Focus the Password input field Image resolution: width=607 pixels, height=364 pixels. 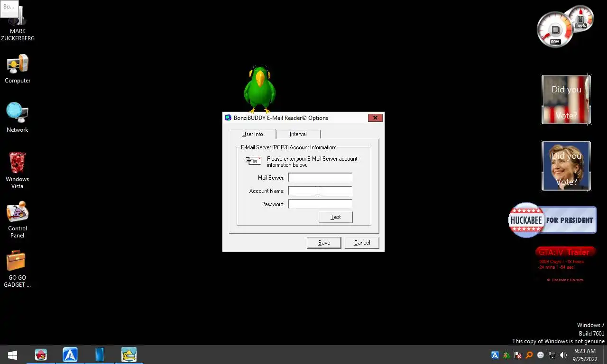tap(320, 204)
